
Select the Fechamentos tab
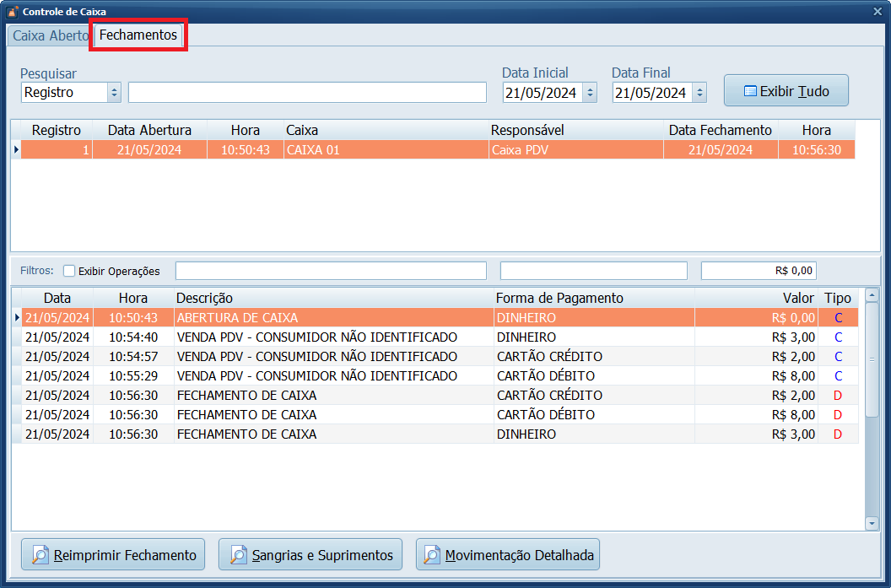point(138,35)
